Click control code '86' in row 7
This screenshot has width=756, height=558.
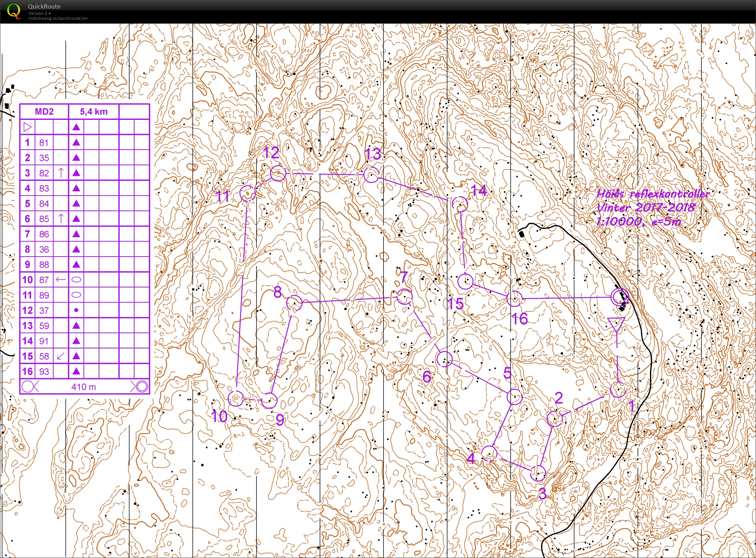pyautogui.click(x=44, y=234)
